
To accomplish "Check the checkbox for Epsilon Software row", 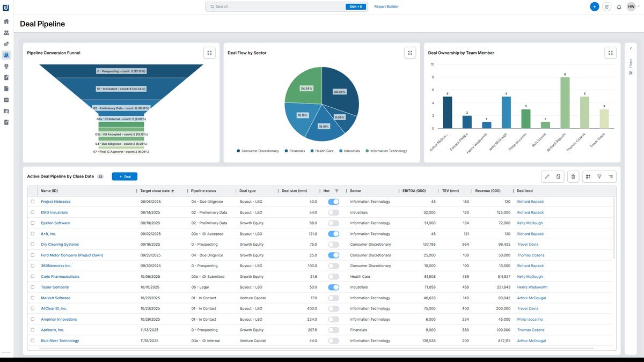I will (x=32, y=223).
